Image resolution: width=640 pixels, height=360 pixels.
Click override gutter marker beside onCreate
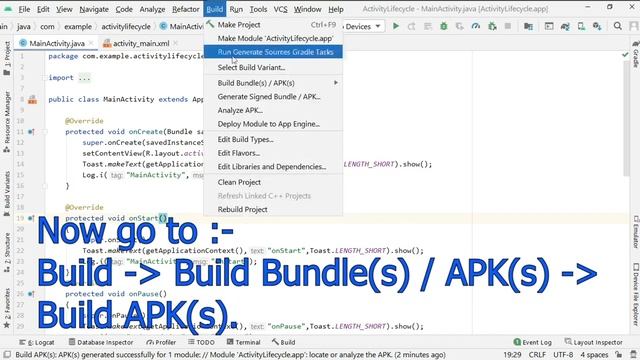tap(31, 131)
